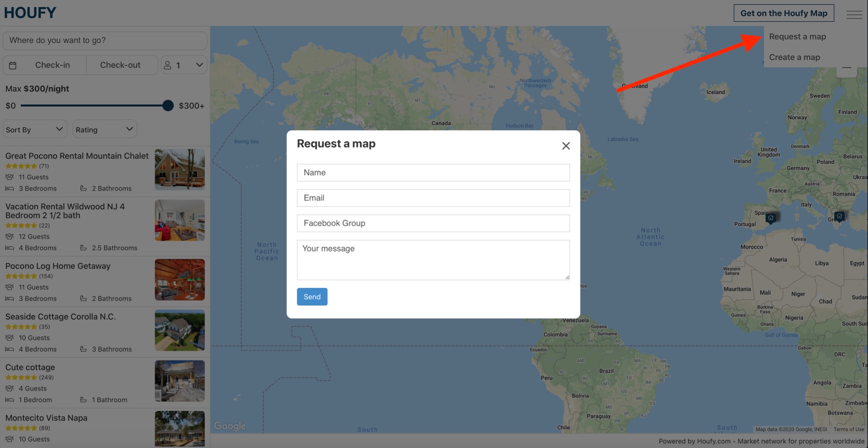Click into the Email field
Image resolution: width=868 pixels, height=448 pixels.
click(x=433, y=198)
